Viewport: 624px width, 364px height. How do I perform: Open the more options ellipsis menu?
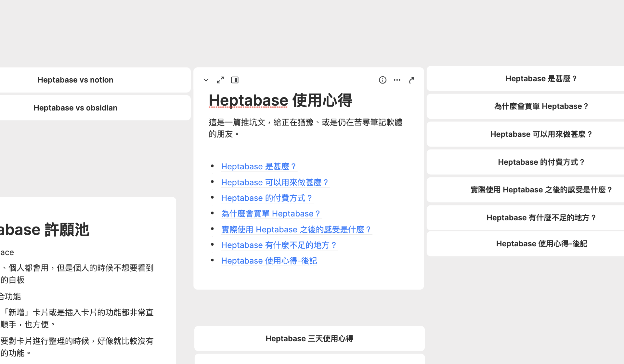[x=397, y=80]
